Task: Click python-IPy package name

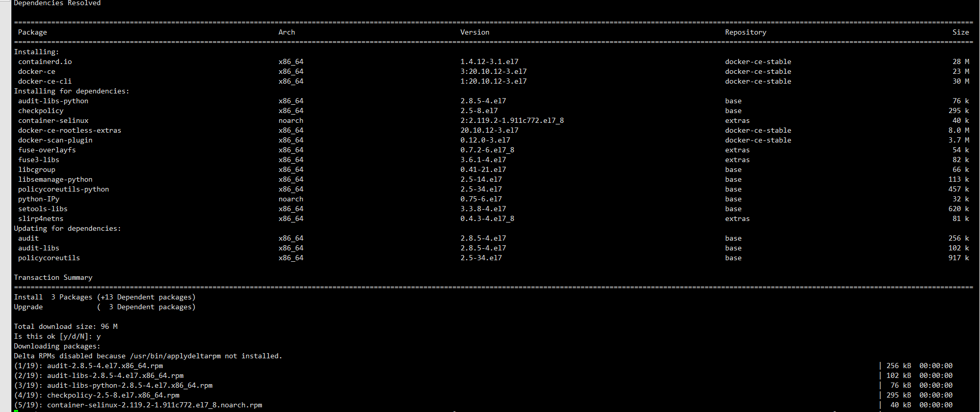Action: [39, 199]
